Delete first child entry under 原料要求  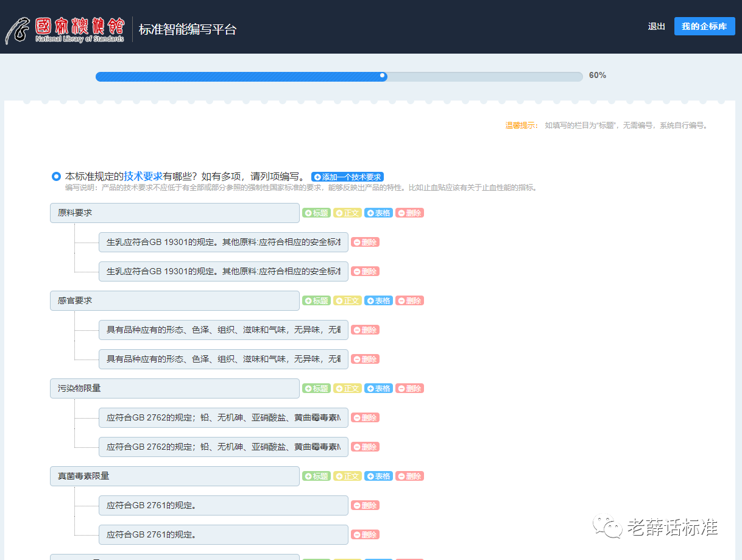tap(365, 243)
